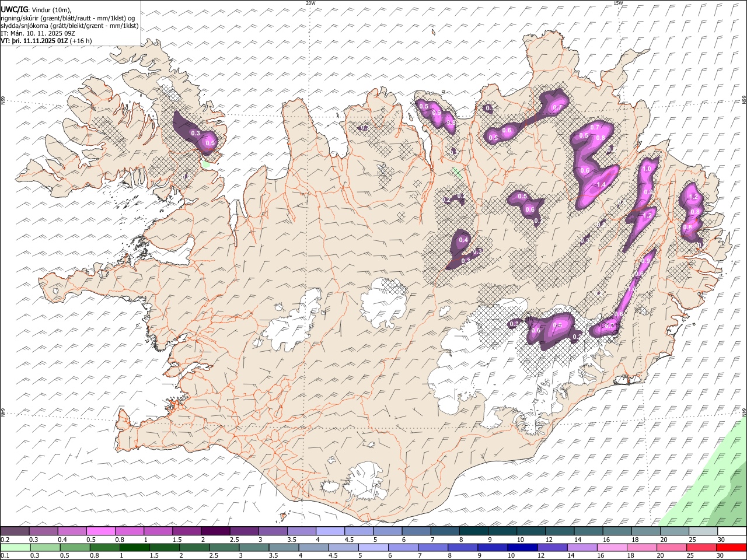Click the 4 lavender swatch in the upper legend row
The height and width of the screenshot is (560, 747).
(x=330, y=531)
